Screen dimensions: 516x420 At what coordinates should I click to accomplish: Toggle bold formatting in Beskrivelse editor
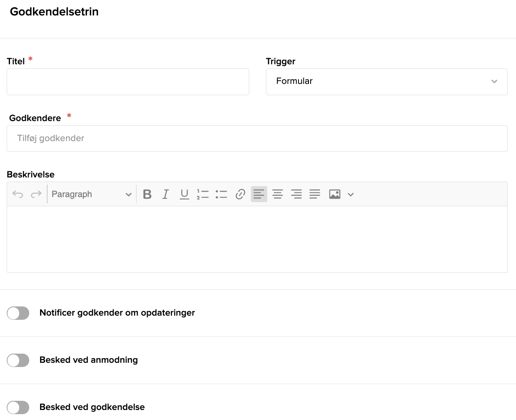[147, 194]
